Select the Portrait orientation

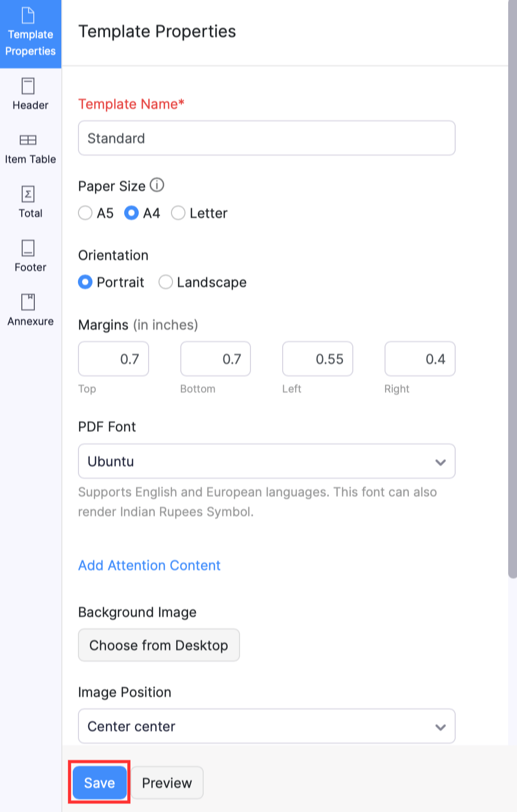click(x=85, y=282)
